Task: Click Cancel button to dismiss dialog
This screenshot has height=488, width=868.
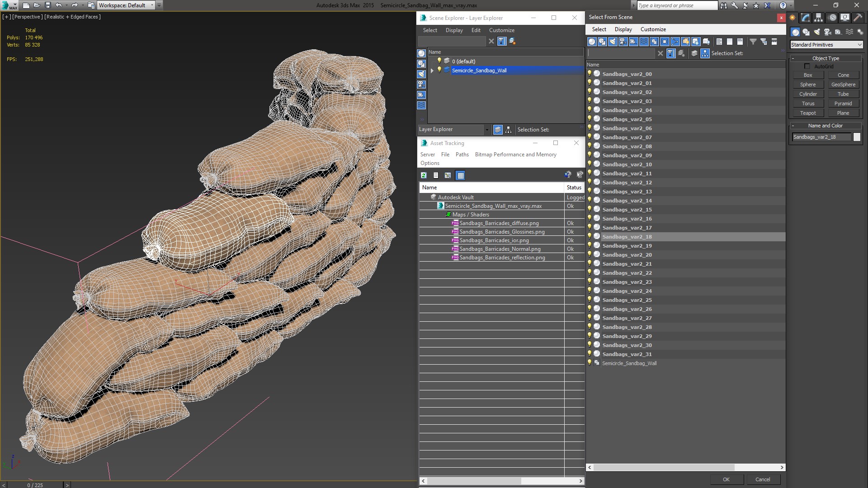Action: 763,479
